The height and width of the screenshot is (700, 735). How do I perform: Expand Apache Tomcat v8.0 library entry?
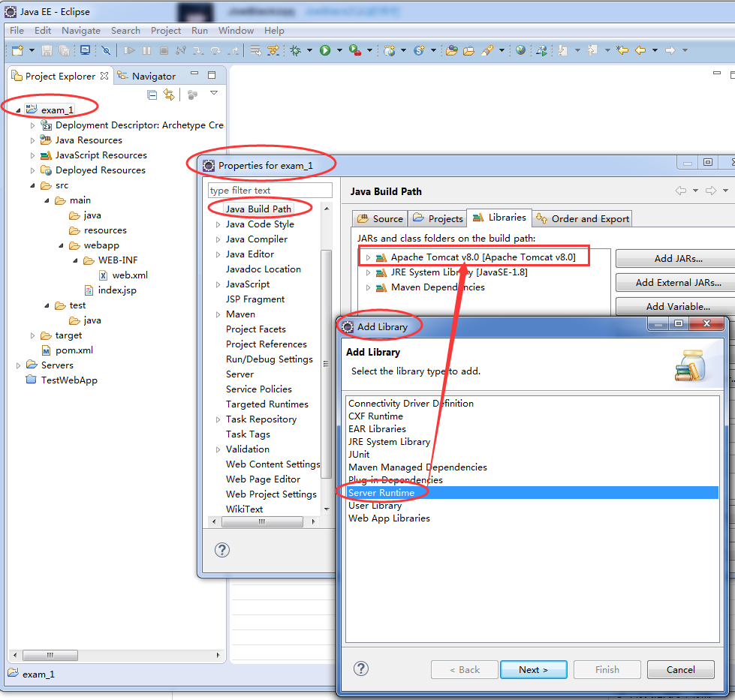[368, 257]
